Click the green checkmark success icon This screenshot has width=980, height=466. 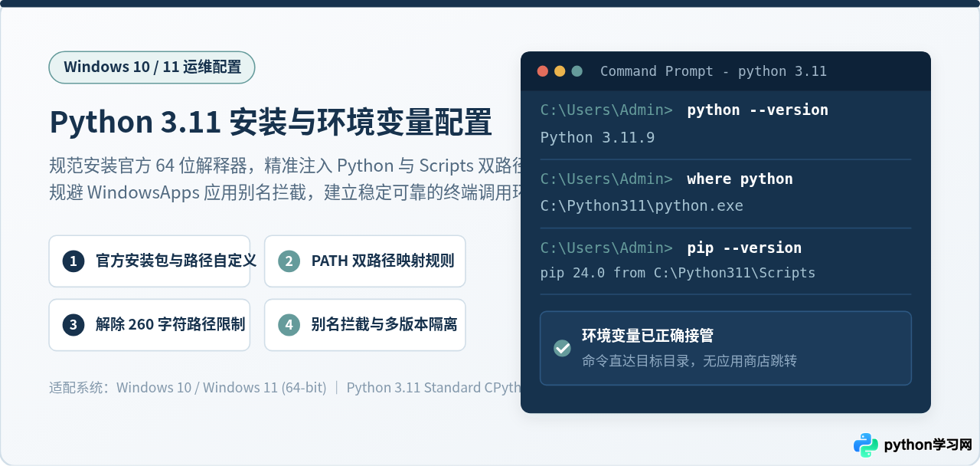coord(562,348)
